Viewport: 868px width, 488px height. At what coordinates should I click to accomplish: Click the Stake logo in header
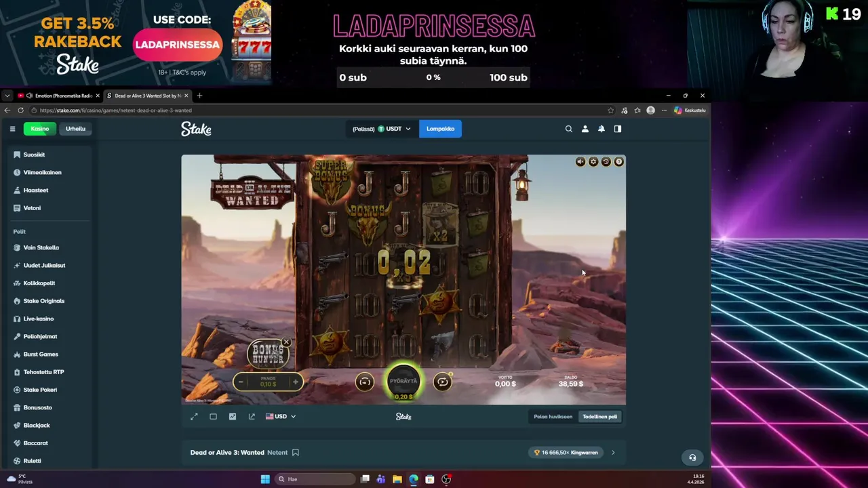(x=196, y=129)
